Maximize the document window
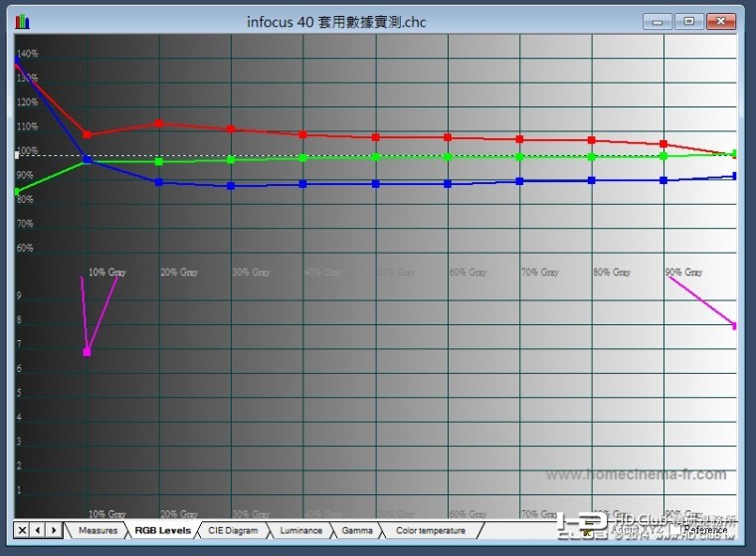756x556 pixels. [688, 20]
